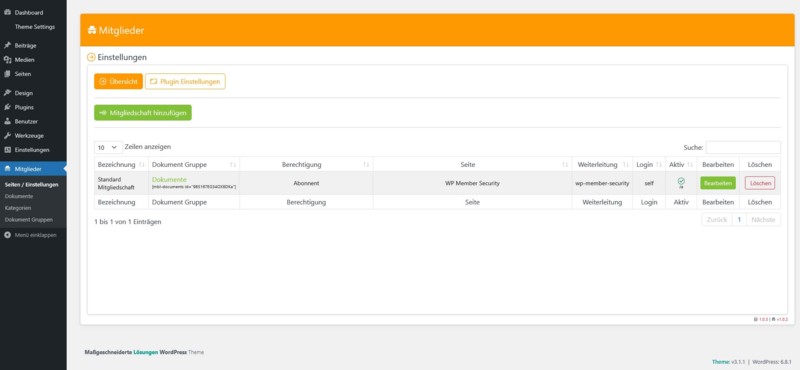Open Theme Settings menu item

[x=35, y=27]
